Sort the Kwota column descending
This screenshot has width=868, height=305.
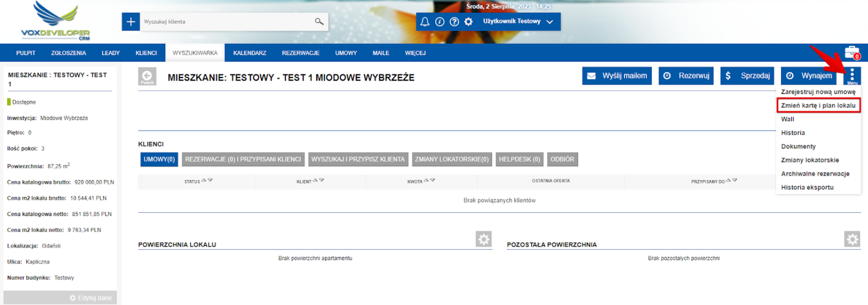click(433, 180)
